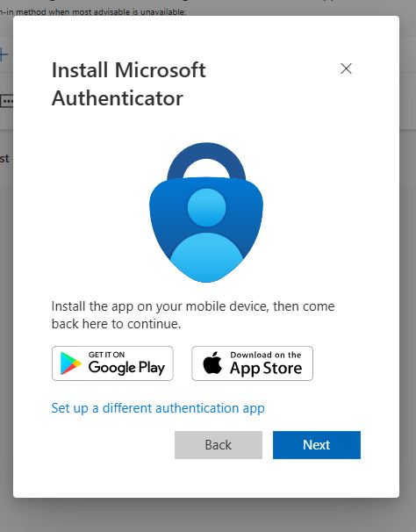
Task: Click the Microsoft Authenticator padlock logo
Action: pyautogui.click(x=206, y=212)
